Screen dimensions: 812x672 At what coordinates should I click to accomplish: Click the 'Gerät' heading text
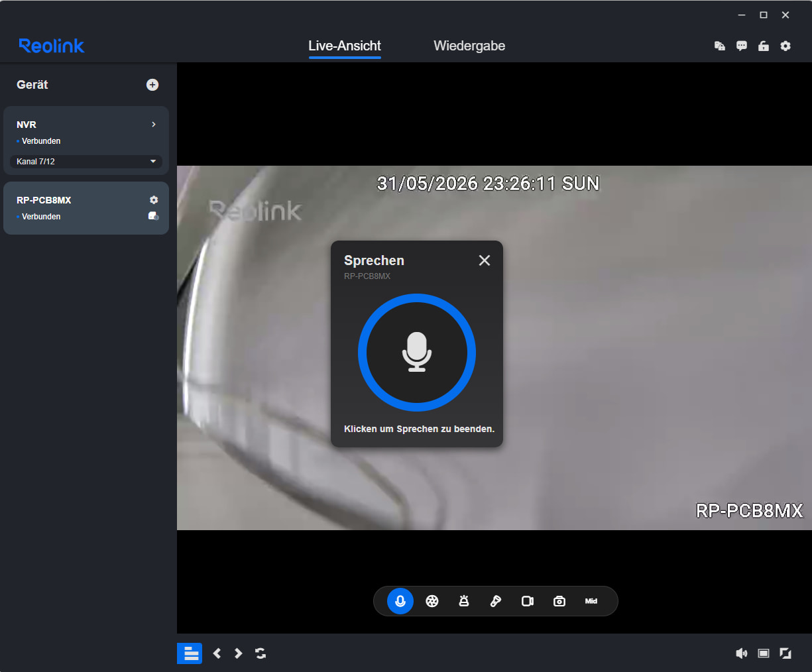32,85
